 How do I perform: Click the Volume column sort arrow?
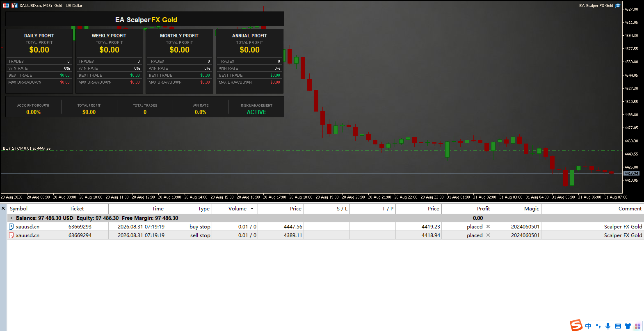pos(252,209)
